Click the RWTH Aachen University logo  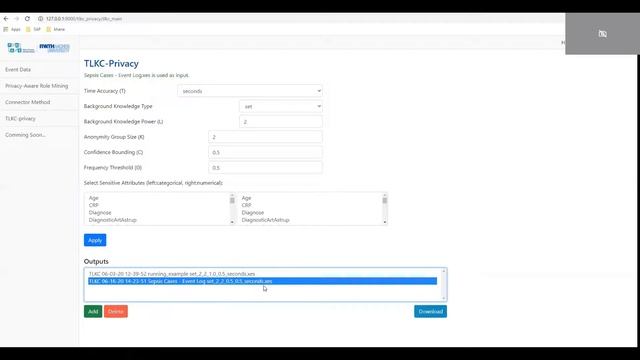click(54, 48)
